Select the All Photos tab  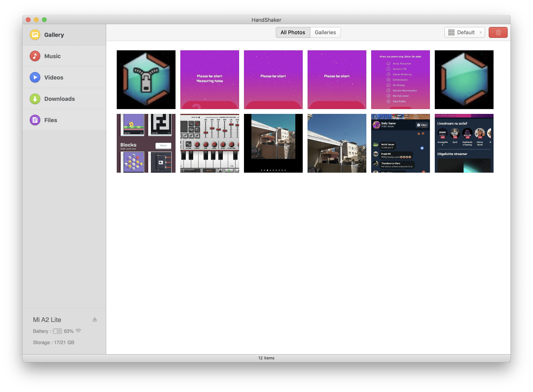pos(293,32)
